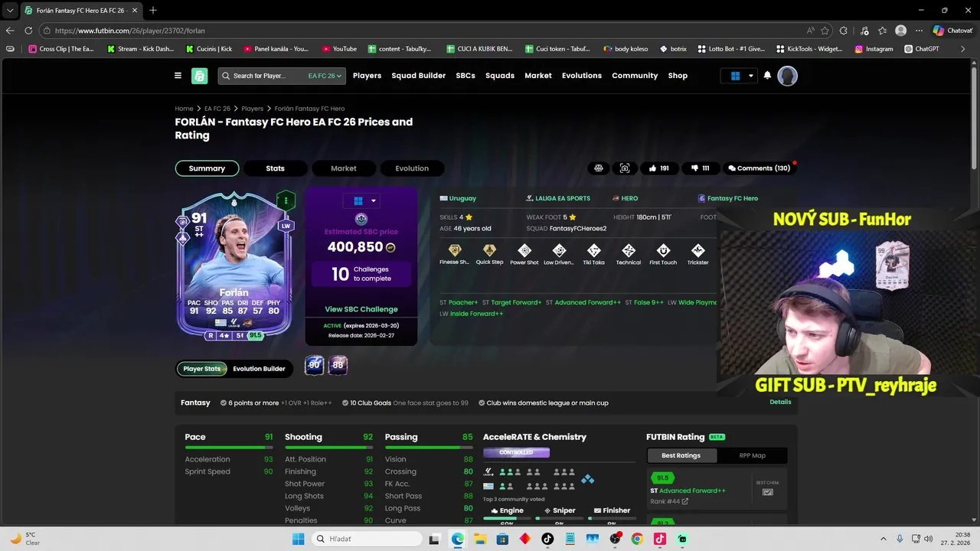Image resolution: width=980 pixels, height=551 pixels.
Task: Click the Quick Step playstyle icon
Action: coord(489,251)
